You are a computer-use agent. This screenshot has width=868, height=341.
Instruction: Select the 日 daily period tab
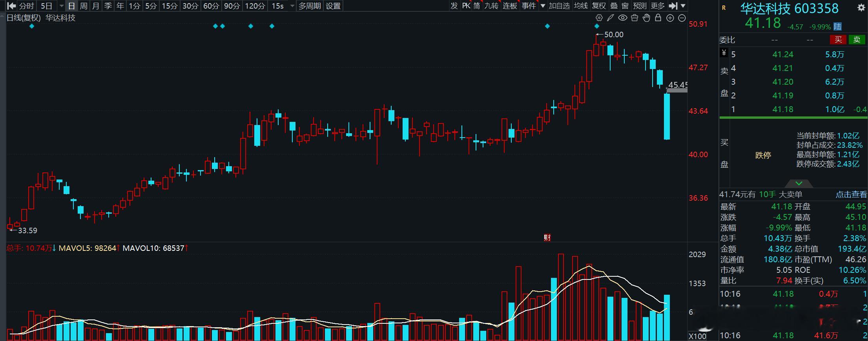71,6
